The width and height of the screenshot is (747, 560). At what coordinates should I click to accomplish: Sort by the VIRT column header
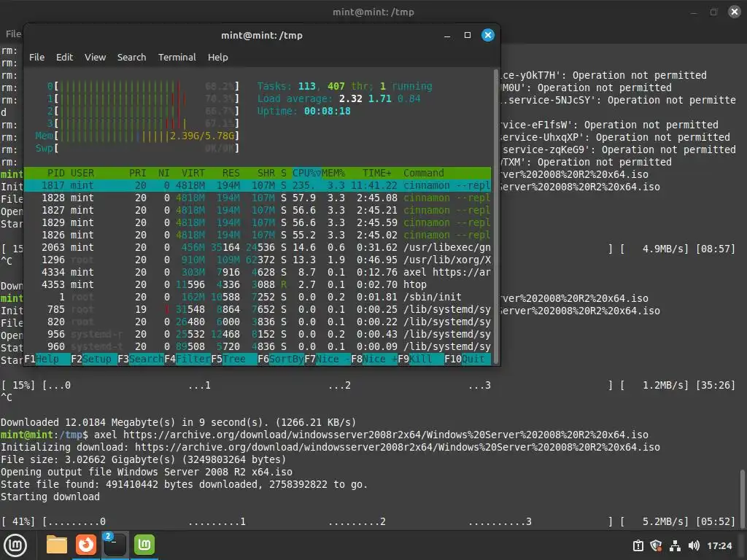pos(193,173)
